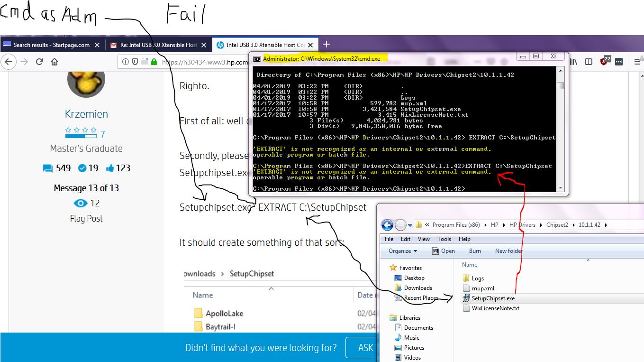Open the Videos library in navigation pane
This screenshot has width=644, height=362.
pos(412,358)
